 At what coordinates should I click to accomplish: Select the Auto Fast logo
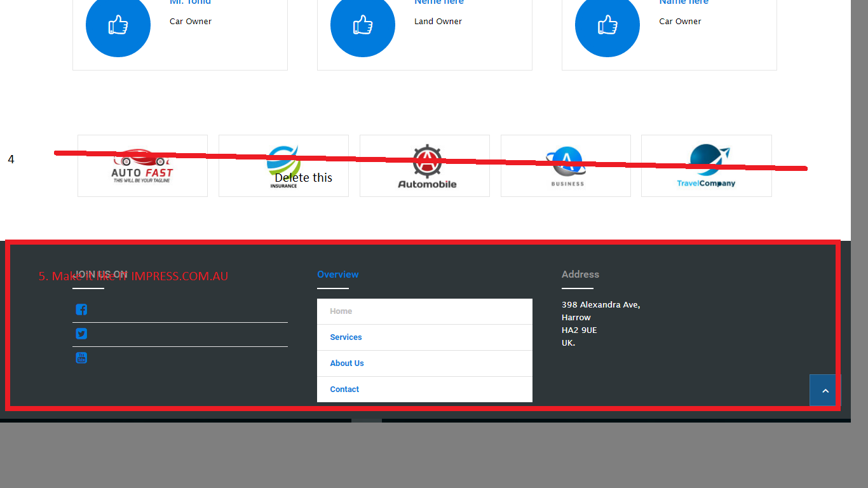coord(142,166)
